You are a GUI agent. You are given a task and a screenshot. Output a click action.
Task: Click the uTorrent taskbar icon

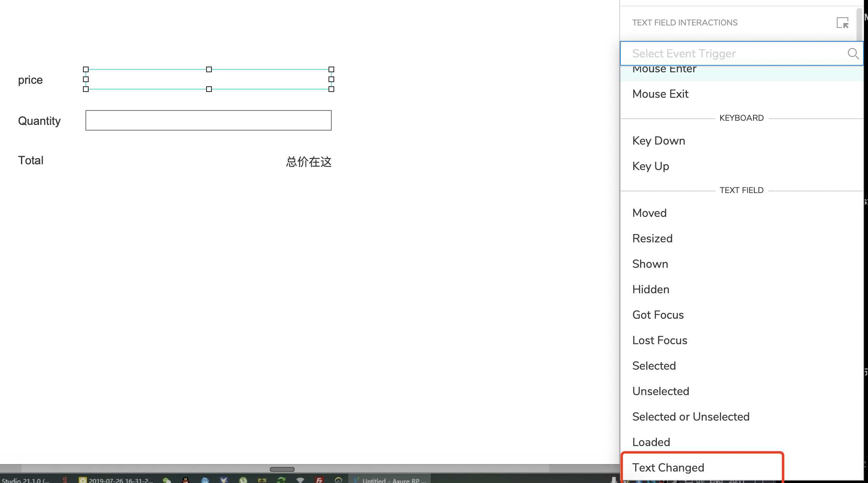click(243, 480)
